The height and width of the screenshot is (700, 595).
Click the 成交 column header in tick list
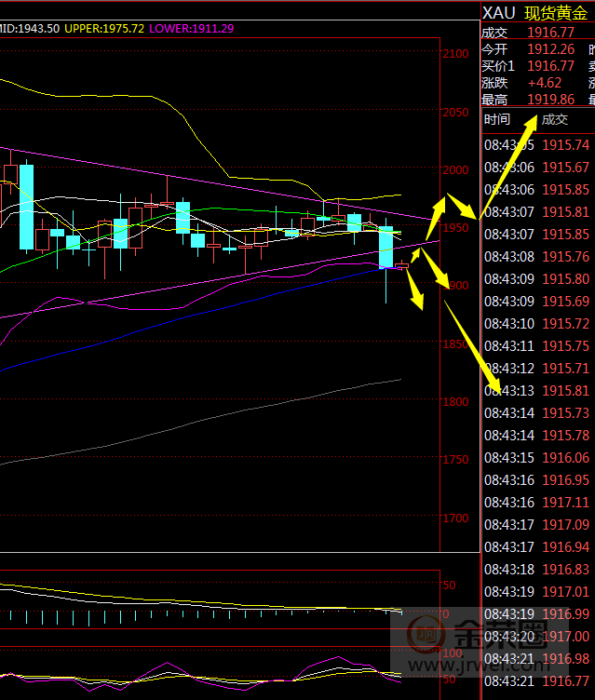[x=554, y=119]
